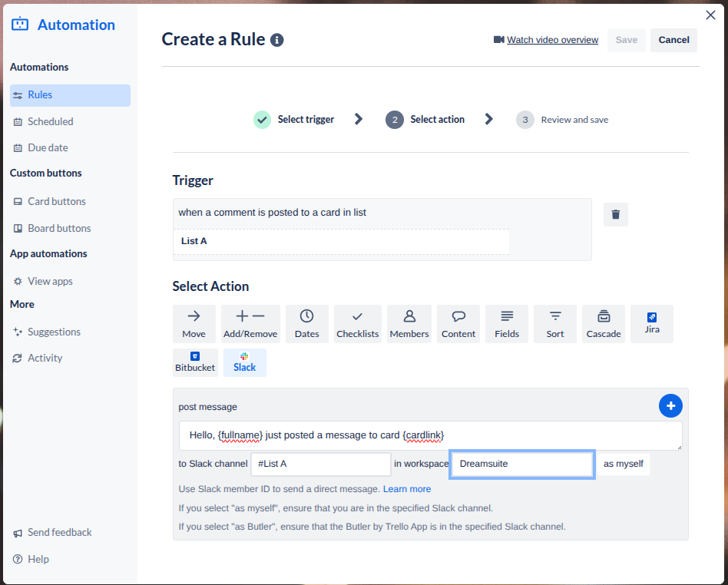Open the Jira integration action

[651, 323]
